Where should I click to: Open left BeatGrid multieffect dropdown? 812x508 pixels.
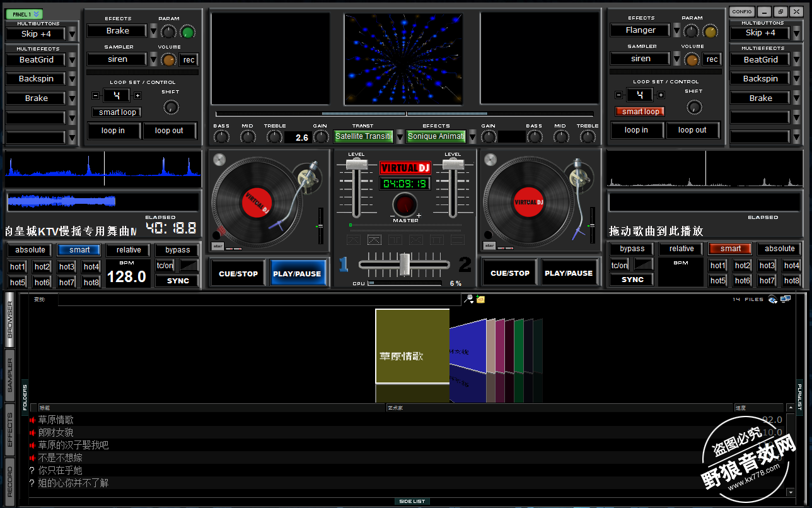72,60
